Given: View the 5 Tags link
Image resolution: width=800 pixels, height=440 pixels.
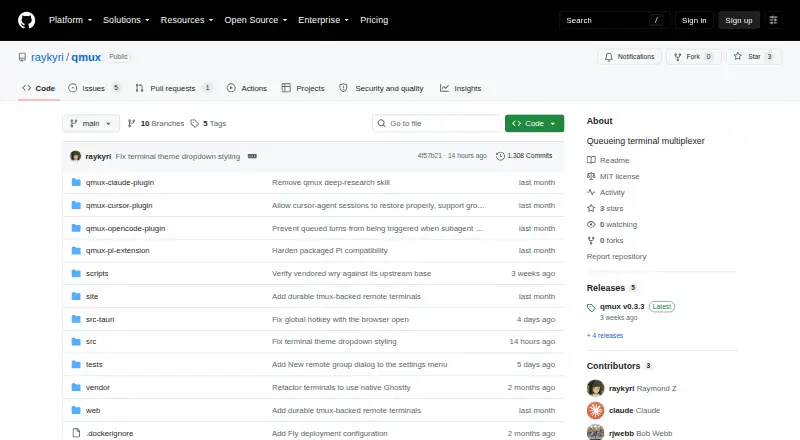Looking at the screenshot, I should pyautogui.click(x=208, y=124).
